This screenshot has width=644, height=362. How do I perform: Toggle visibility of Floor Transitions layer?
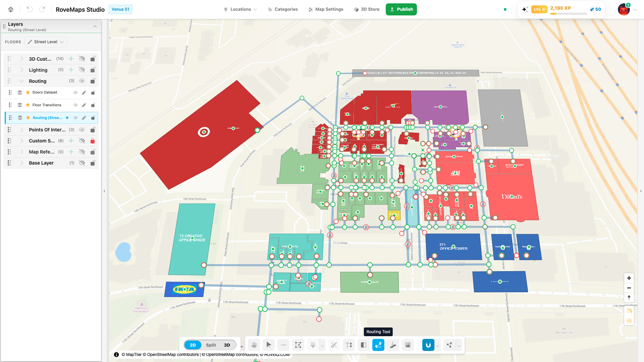[x=75, y=105]
